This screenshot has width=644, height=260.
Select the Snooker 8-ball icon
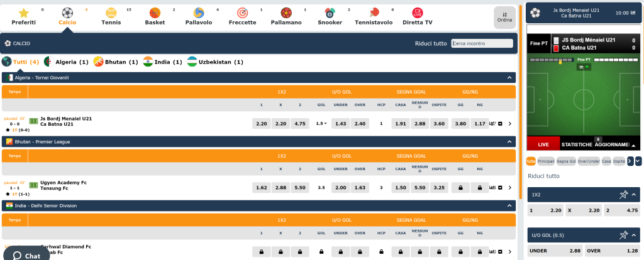pyautogui.click(x=330, y=13)
